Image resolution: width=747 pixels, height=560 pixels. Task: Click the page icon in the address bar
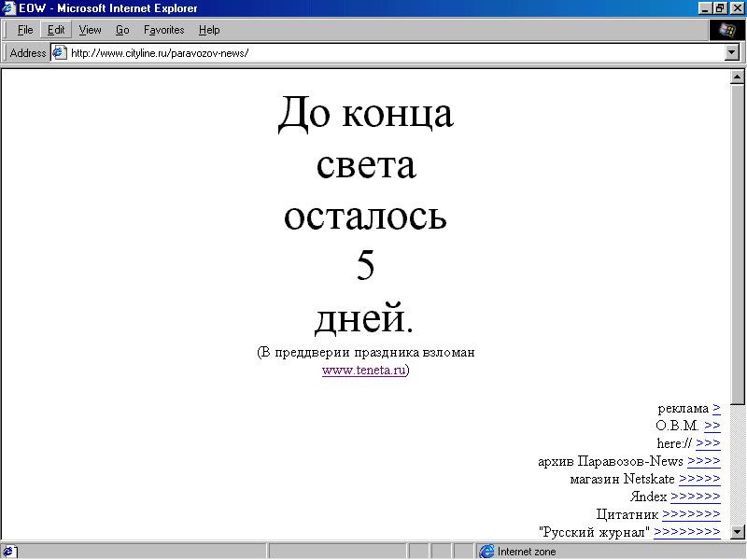pyautogui.click(x=59, y=52)
